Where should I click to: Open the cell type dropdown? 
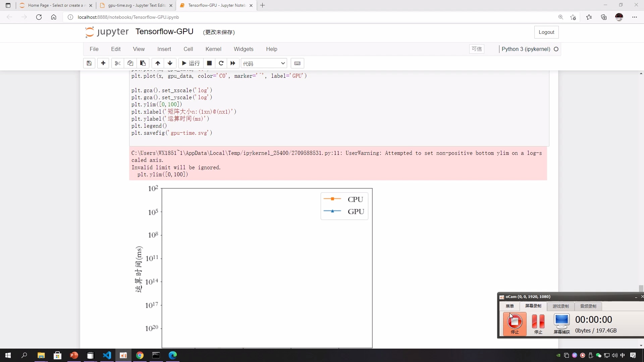click(264, 63)
